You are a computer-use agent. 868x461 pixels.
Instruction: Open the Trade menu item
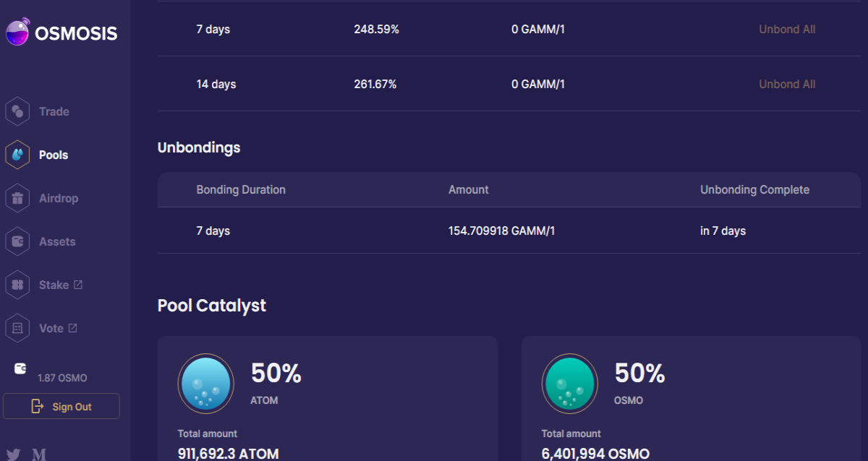pos(54,112)
